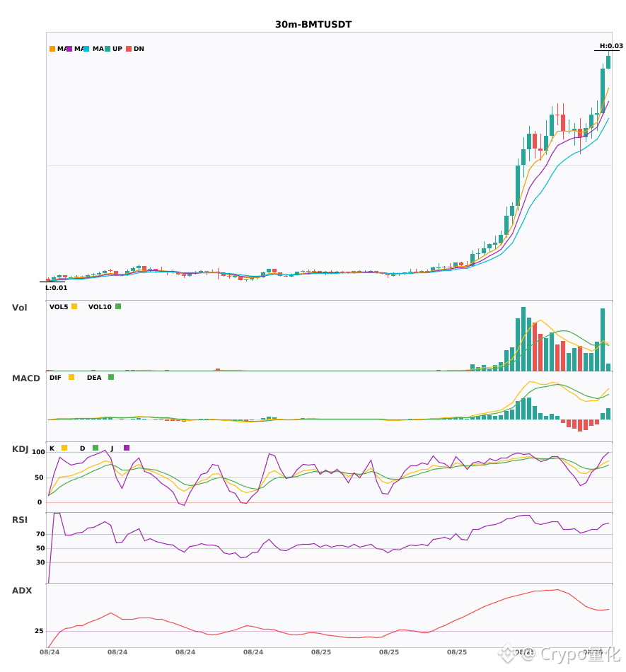Click the yellow DIF legend swatch
The width and height of the screenshot is (626, 672).
click(71, 377)
